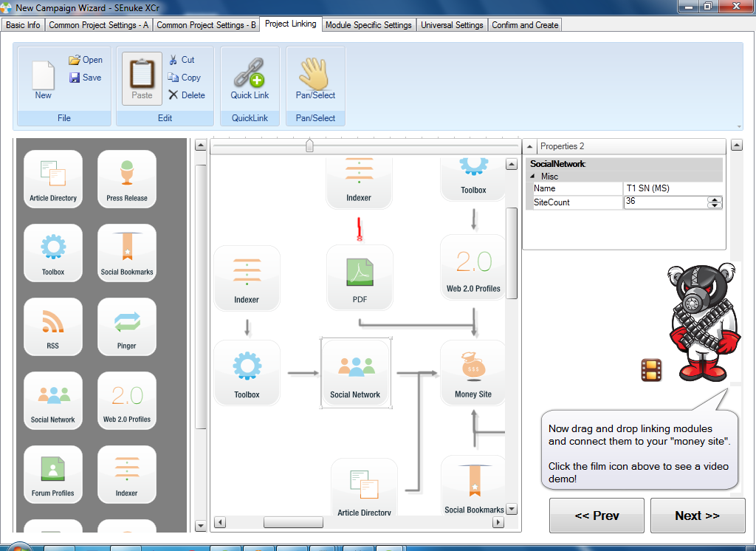Screen dimensions: 756x551
Task: Open Common Project Settings - A tab
Action: [98, 25]
